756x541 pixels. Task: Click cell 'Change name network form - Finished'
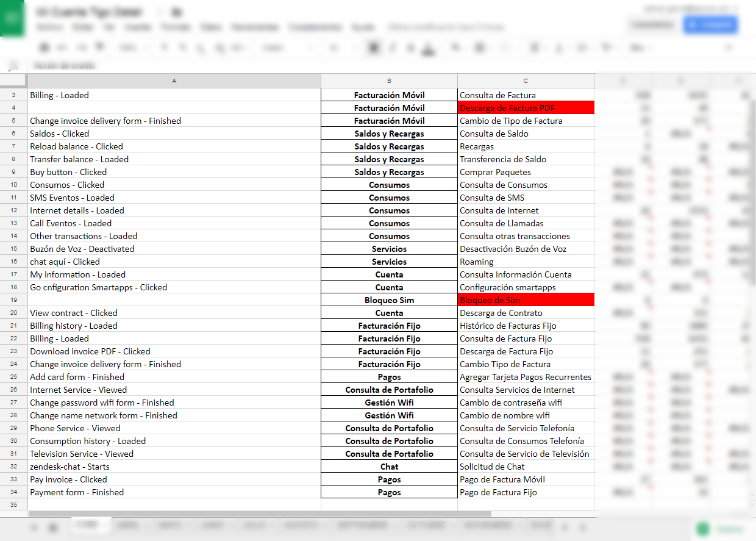(174, 415)
